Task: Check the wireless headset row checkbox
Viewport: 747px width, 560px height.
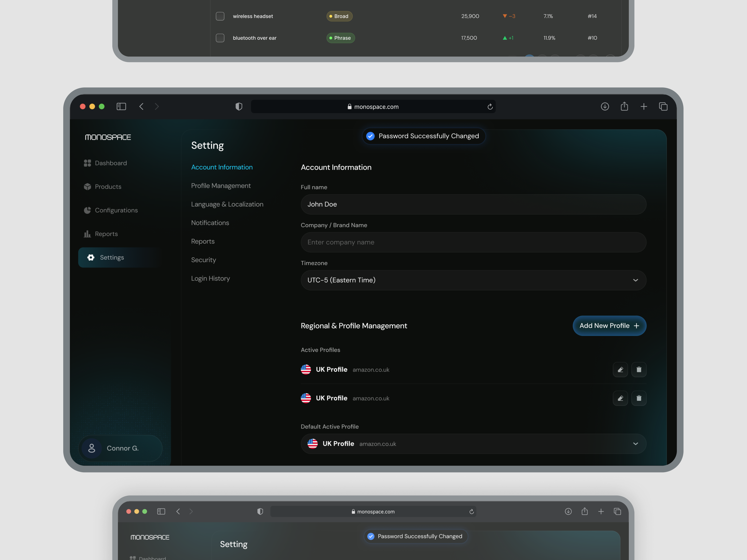Action: tap(220, 16)
